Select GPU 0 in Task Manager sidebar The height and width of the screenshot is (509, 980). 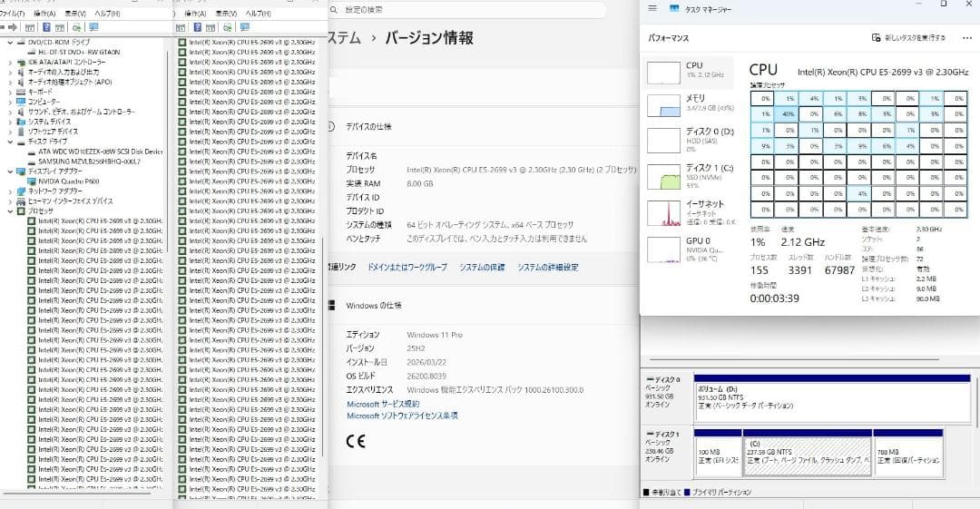coord(690,249)
